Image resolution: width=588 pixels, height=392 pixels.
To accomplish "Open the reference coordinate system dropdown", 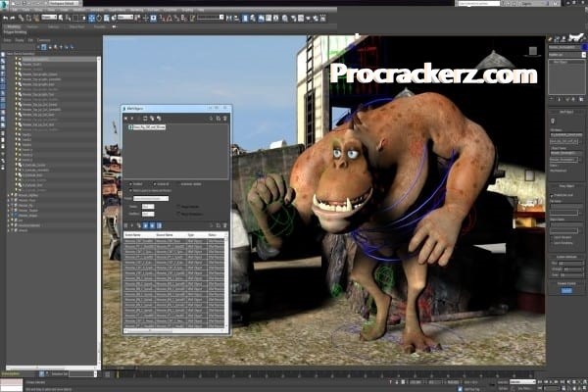I will (125, 18).
